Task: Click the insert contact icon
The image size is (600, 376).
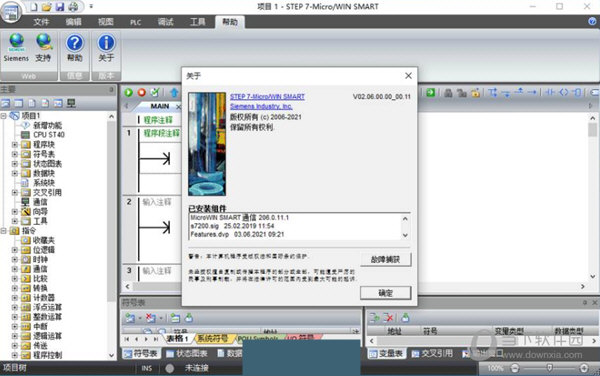Action: click(x=550, y=93)
